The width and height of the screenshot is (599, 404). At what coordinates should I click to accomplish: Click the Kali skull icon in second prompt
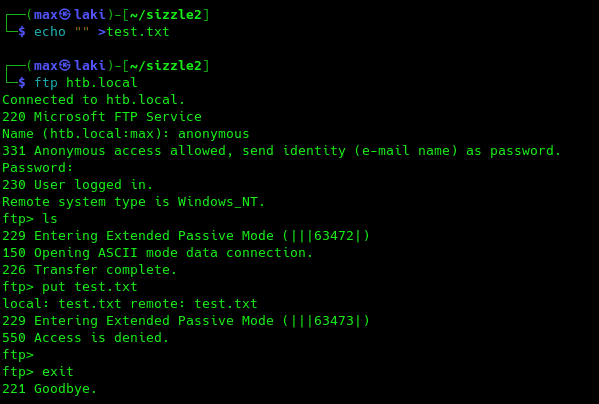(x=65, y=66)
